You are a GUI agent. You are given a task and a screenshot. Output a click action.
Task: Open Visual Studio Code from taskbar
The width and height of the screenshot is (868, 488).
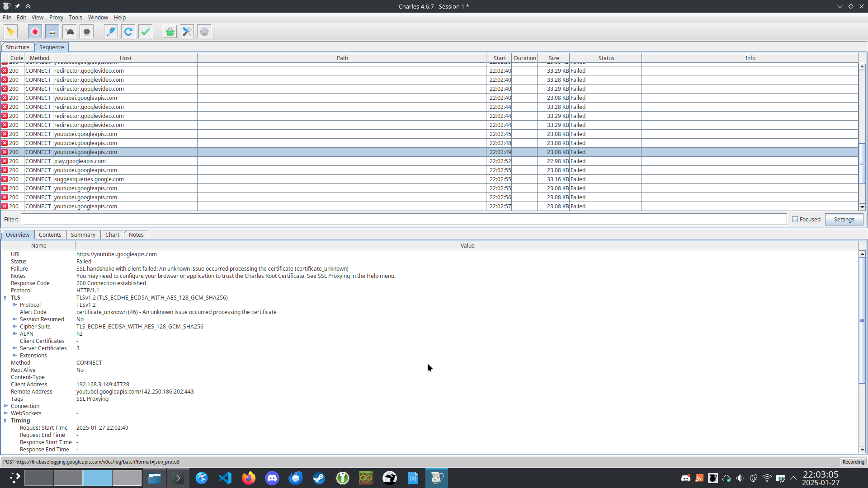(x=225, y=478)
